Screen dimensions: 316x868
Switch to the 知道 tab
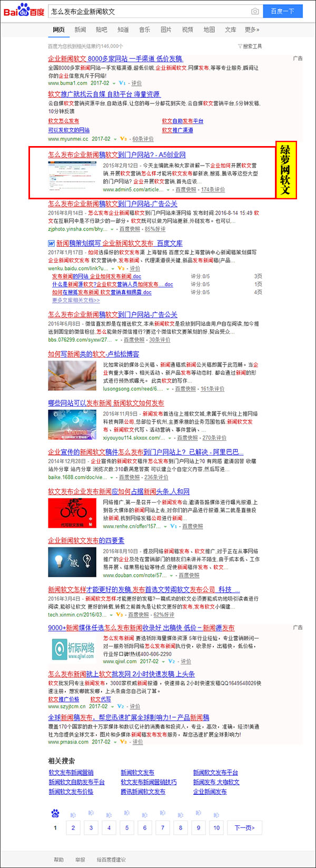(123, 30)
